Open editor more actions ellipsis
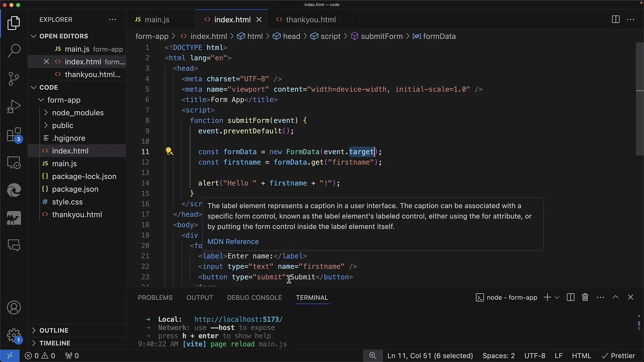This screenshot has height=362, width=644. click(631, 19)
